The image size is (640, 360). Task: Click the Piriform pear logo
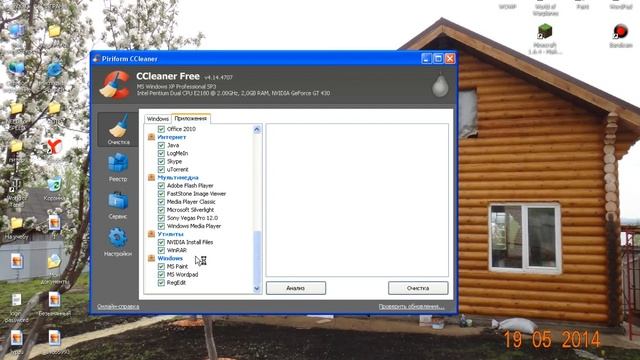(x=440, y=86)
